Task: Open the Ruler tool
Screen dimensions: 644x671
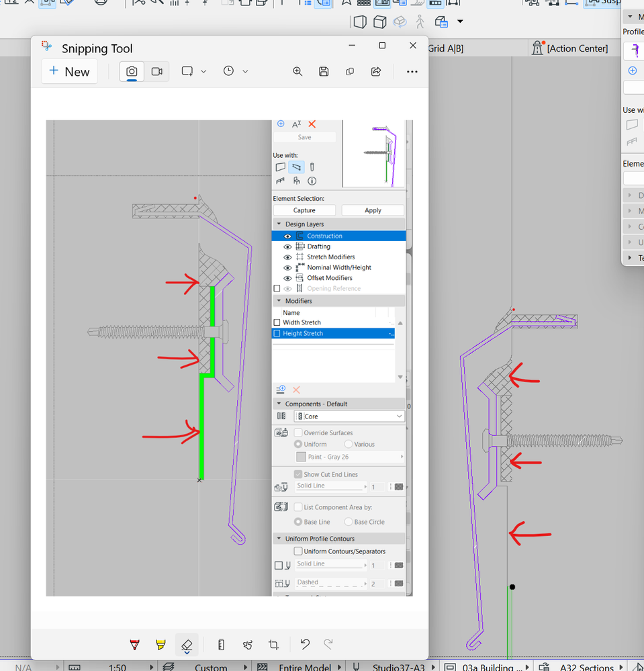Action: (221, 645)
